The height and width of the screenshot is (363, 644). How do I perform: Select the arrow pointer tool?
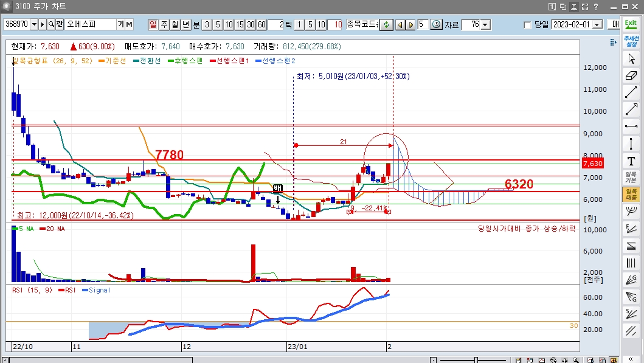(631, 59)
